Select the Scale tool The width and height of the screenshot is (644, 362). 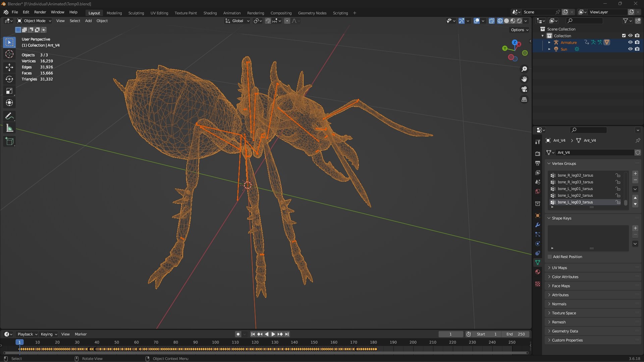9,91
